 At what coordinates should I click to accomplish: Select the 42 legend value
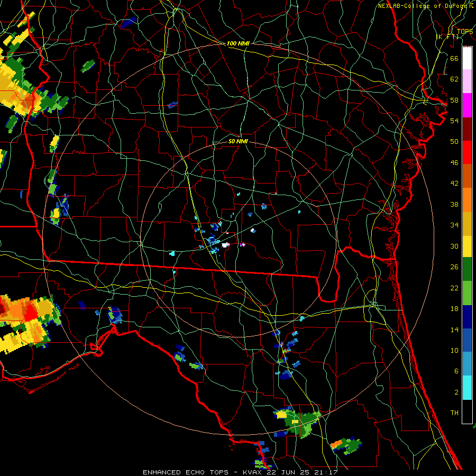click(454, 184)
